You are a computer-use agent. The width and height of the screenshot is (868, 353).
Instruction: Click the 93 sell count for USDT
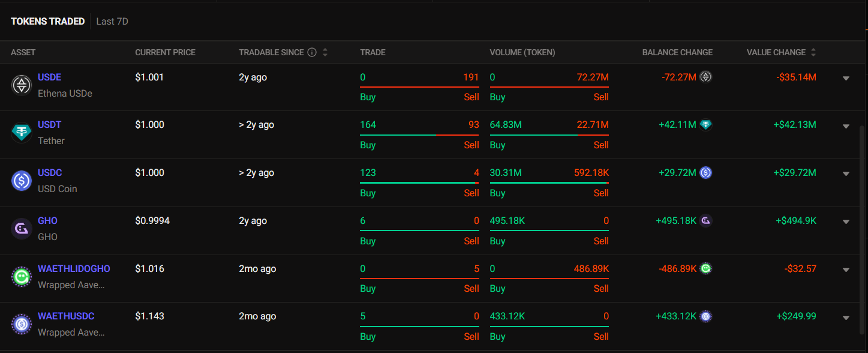474,125
